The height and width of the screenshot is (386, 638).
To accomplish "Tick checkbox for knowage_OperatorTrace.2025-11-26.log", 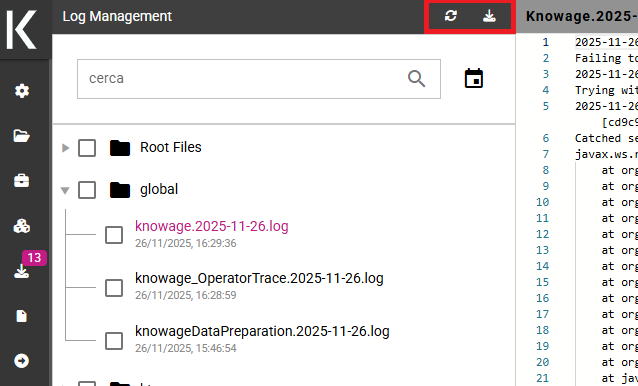I will point(114,288).
